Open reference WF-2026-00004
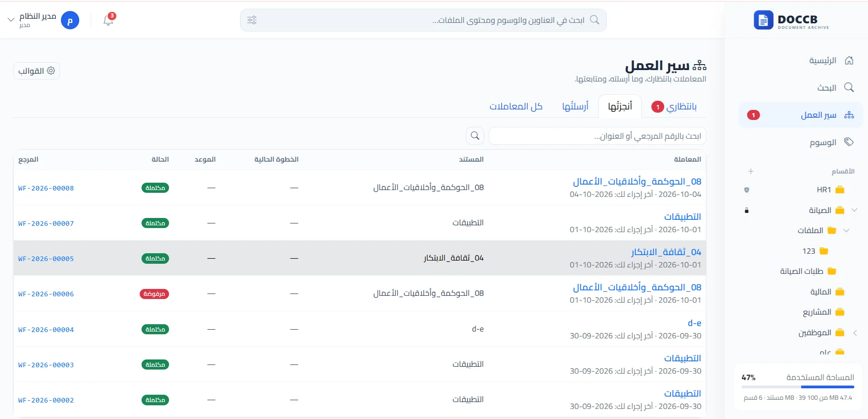The height and width of the screenshot is (419, 868). [46, 329]
